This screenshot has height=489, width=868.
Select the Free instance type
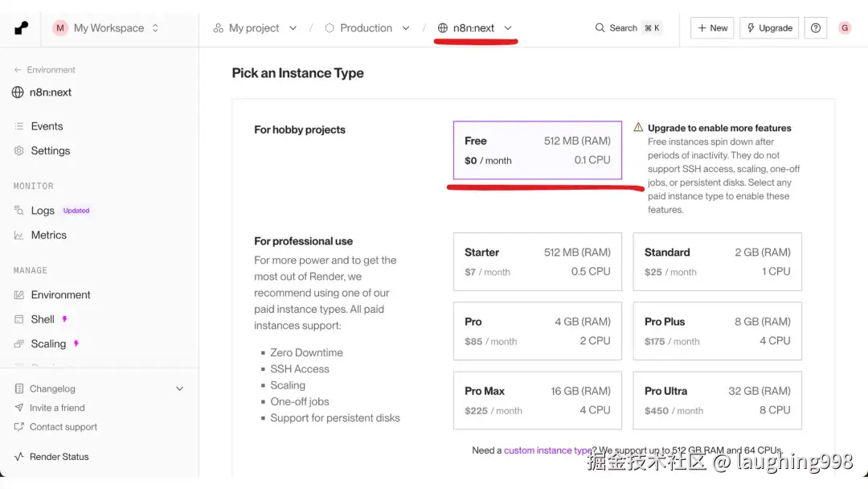pos(538,150)
